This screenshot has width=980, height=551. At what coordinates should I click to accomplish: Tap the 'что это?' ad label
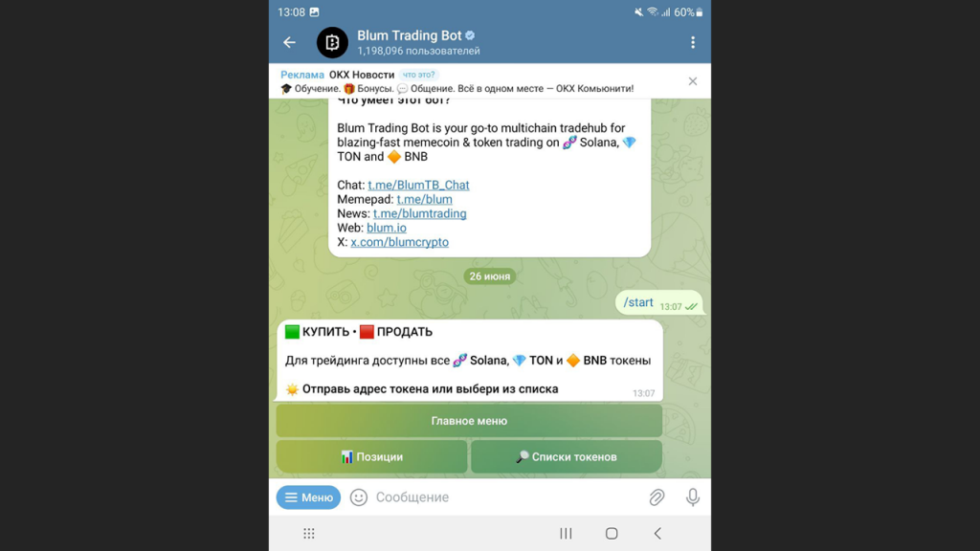click(x=419, y=75)
